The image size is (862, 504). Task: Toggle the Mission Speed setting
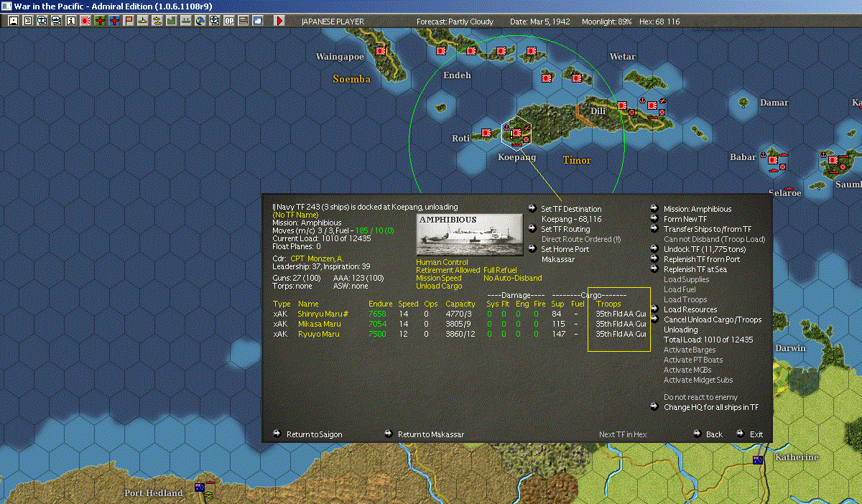click(439, 279)
